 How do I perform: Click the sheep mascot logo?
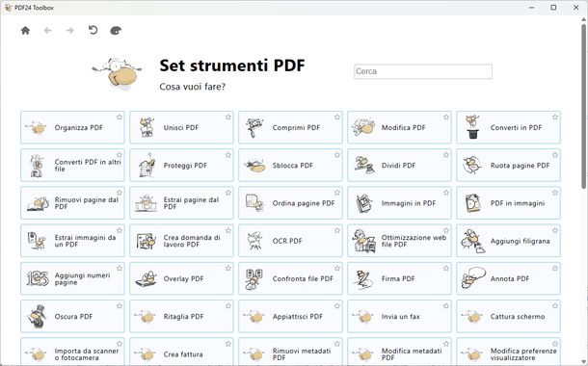(117, 74)
